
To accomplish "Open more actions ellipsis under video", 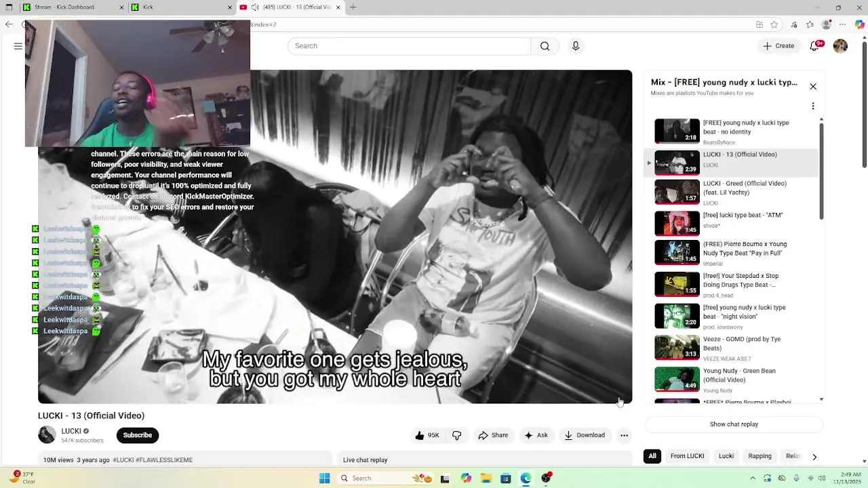I will [624, 435].
